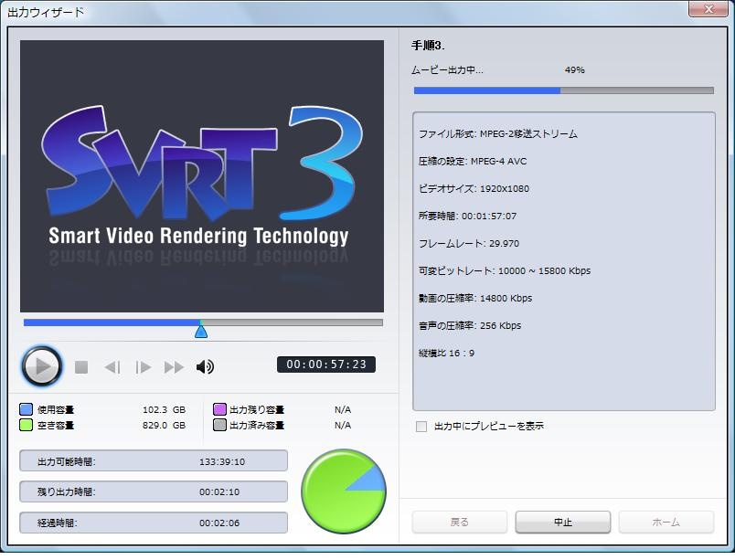
Task: Click the ムービー出力中... status text
Action: coord(447,70)
